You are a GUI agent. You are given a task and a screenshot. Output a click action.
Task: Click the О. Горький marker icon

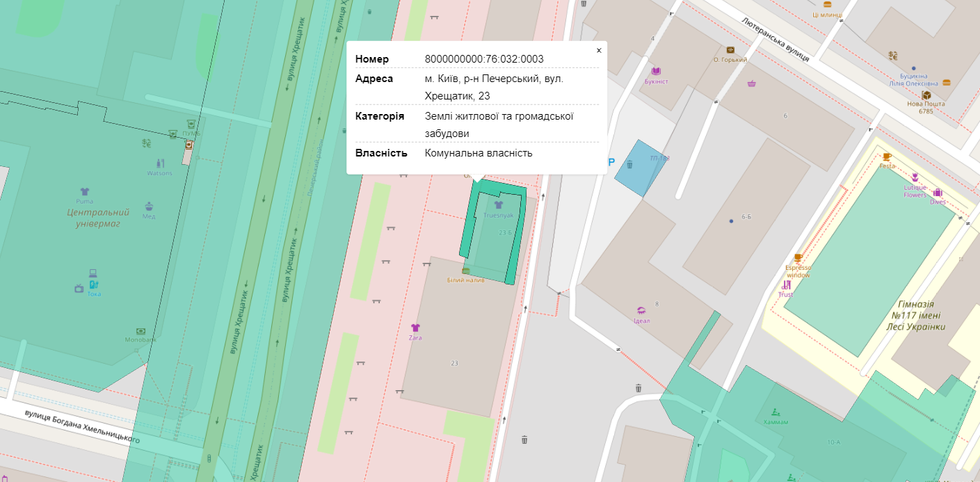pos(730,50)
